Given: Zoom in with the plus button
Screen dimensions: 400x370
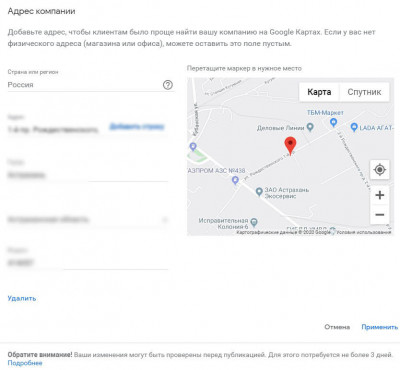Looking at the screenshot, I should (380, 195).
